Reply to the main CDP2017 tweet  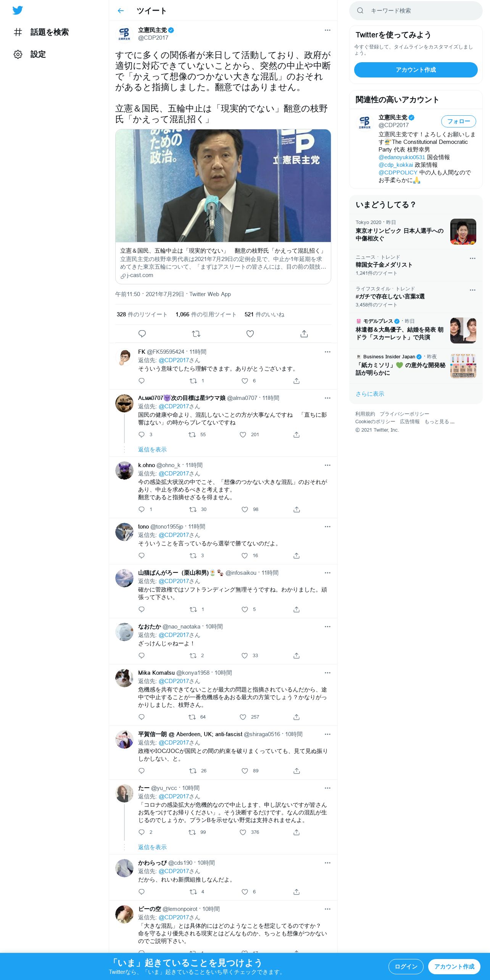[142, 334]
